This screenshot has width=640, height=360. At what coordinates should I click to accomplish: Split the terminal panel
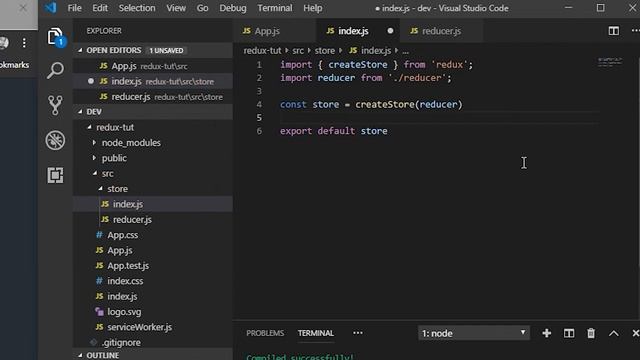pyautogui.click(x=569, y=333)
